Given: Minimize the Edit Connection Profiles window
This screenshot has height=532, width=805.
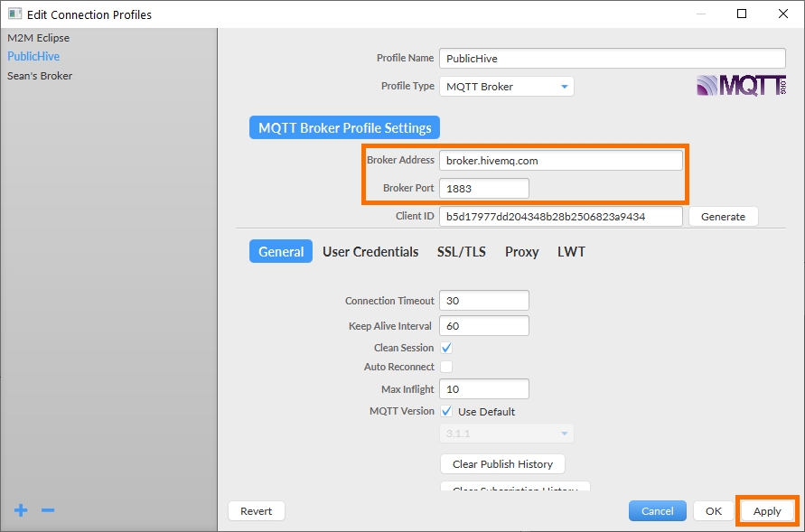Looking at the screenshot, I should [x=701, y=14].
